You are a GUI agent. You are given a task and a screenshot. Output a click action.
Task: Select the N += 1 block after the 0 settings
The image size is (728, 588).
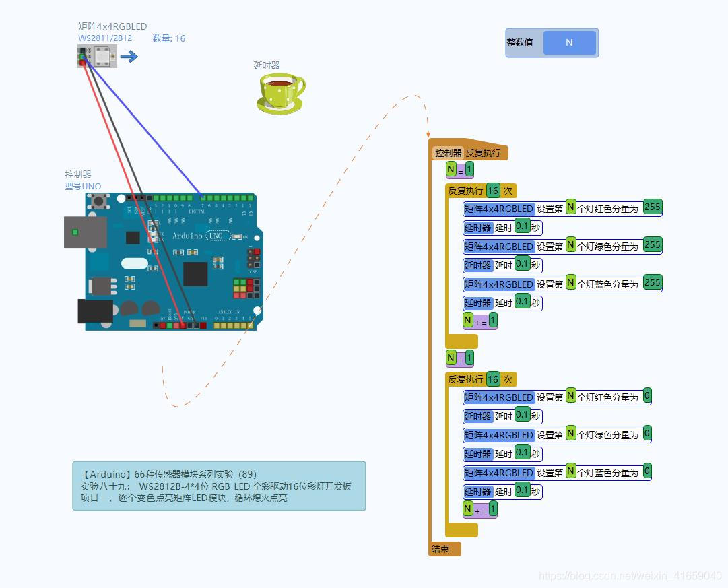tap(480, 509)
